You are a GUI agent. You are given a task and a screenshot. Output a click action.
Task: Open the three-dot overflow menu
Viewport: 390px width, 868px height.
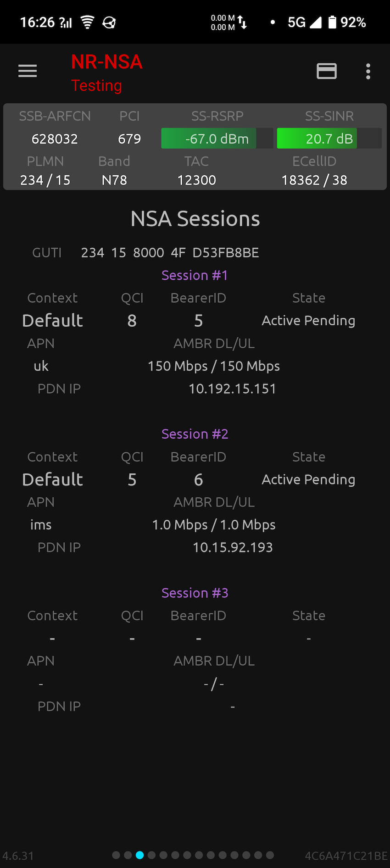[x=368, y=72]
